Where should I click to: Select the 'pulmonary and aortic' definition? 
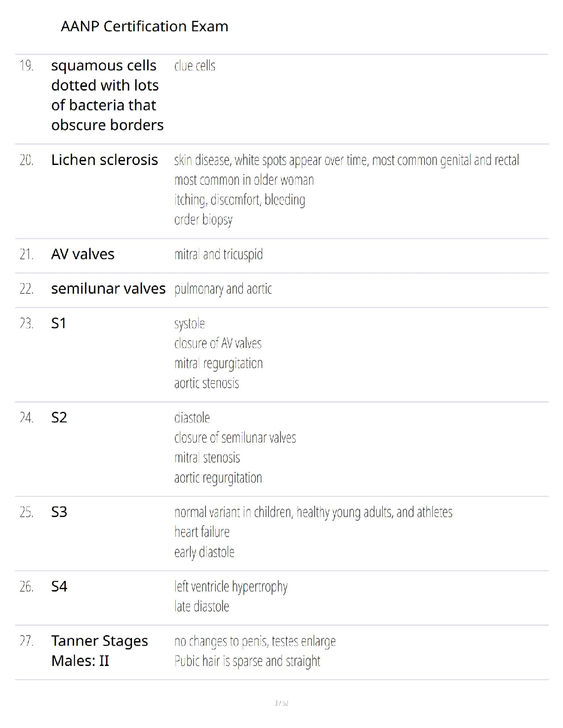(x=223, y=289)
